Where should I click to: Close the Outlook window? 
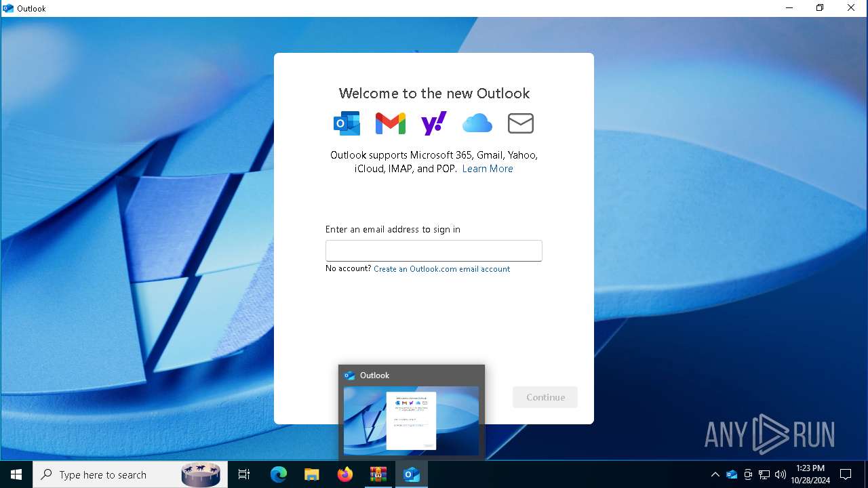pyautogui.click(x=851, y=8)
